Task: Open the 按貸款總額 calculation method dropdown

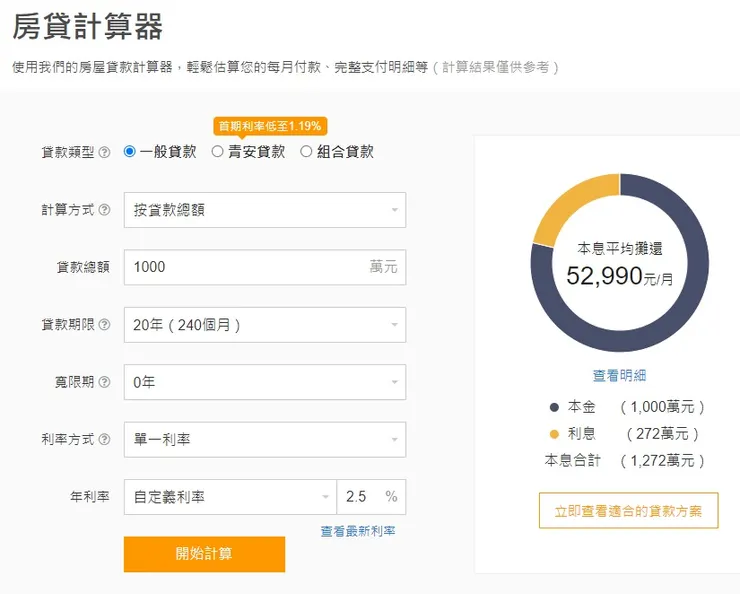Action: (265, 210)
